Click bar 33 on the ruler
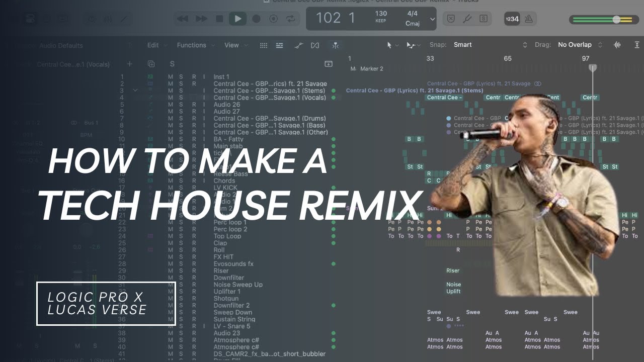This screenshot has width=644, height=362. [x=430, y=58]
